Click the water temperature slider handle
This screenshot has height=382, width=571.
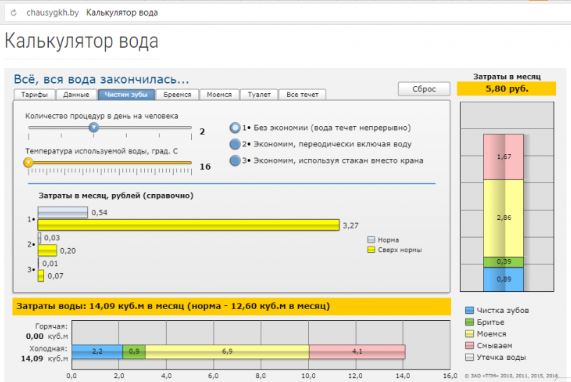pyautogui.click(x=28, y=162)
